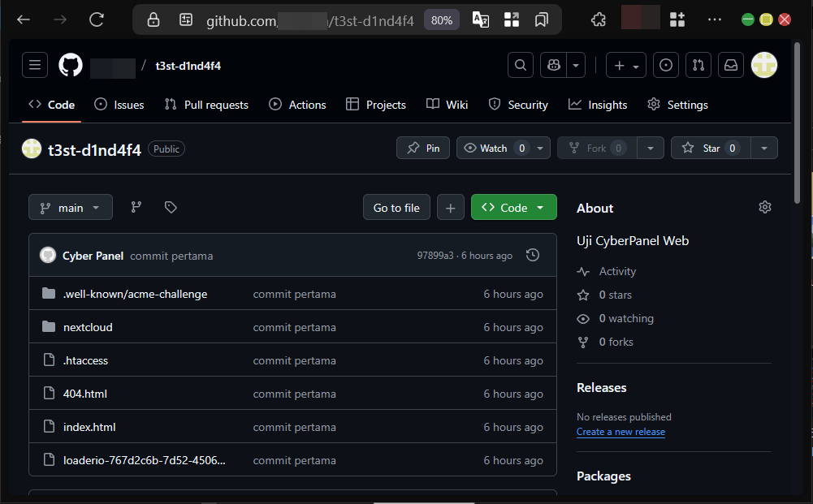Click the GitHub Octocat logo

tap(71, 66)
